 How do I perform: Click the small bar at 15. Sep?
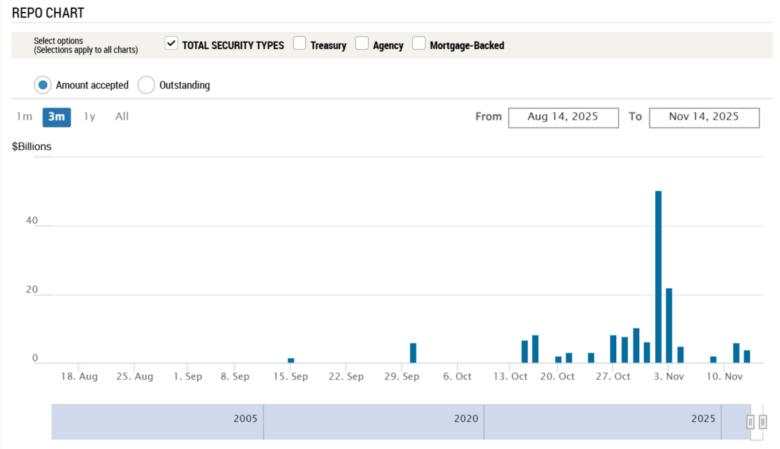click(291, 360)
